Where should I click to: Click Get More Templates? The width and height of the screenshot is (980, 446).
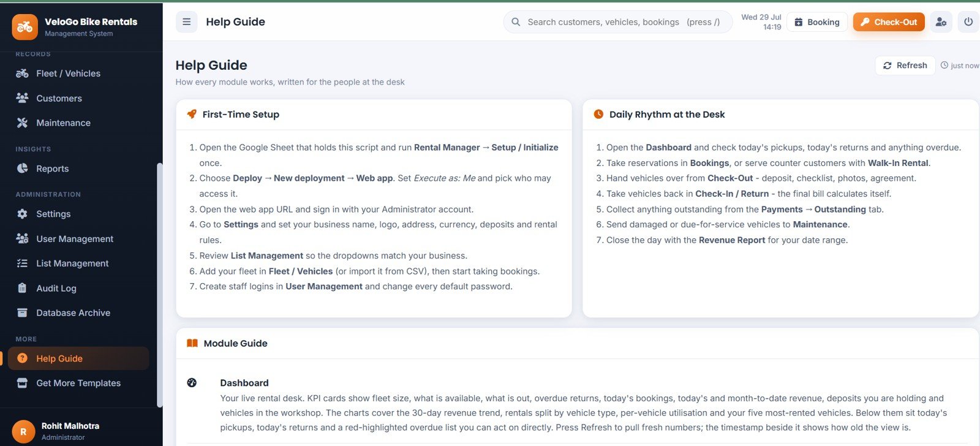(78, 383)
